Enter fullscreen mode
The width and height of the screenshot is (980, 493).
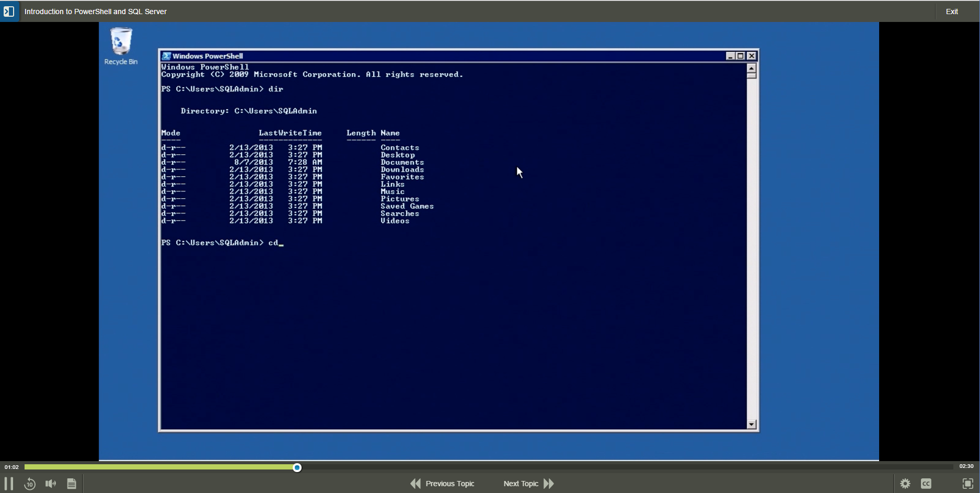point(967,484)
